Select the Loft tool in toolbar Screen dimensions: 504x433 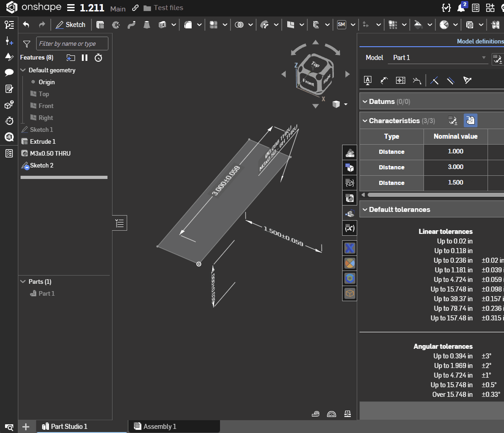[x=146, y=25]
